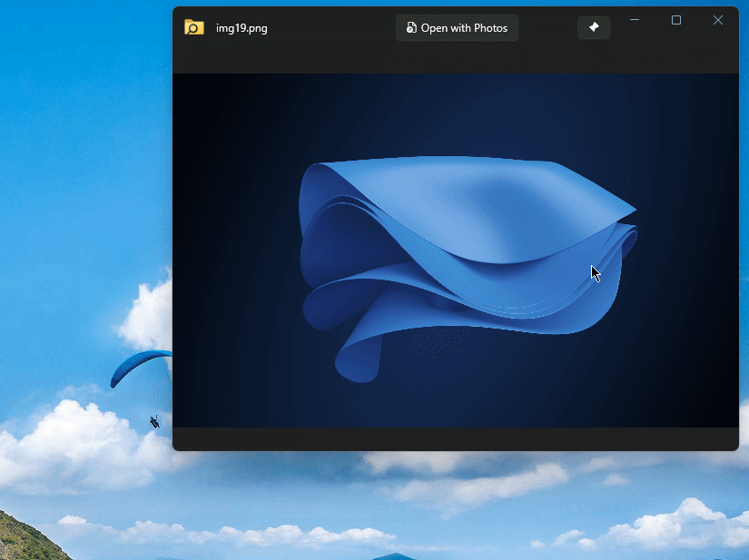Maximize the Peek preview window
This screenshot has height=560, width=749.
(676, 20)
